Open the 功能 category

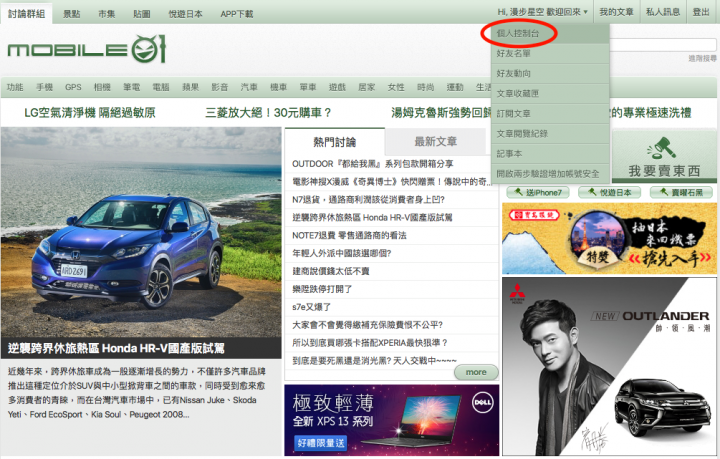15,87
